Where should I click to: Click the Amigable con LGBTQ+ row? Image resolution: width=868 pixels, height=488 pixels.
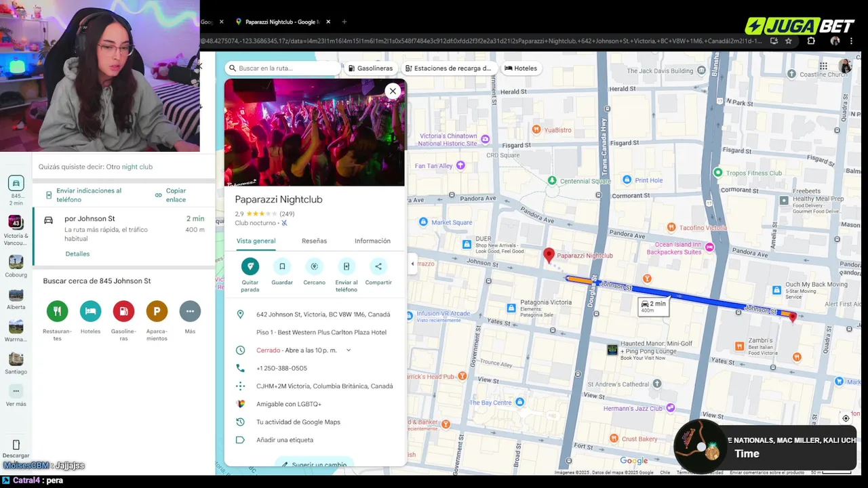tap(315, 404)
